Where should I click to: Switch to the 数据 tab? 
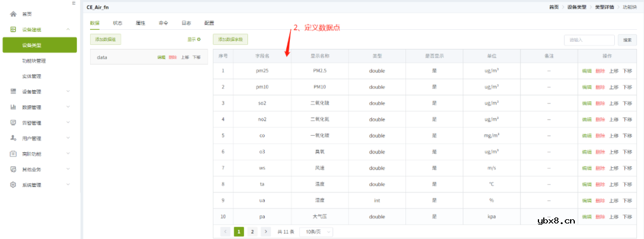click(94, 23)
